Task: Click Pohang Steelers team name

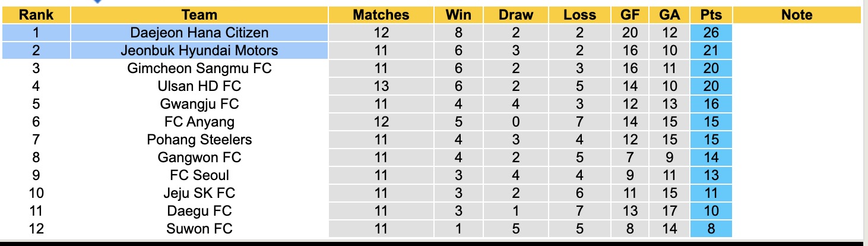Action: 199,140
